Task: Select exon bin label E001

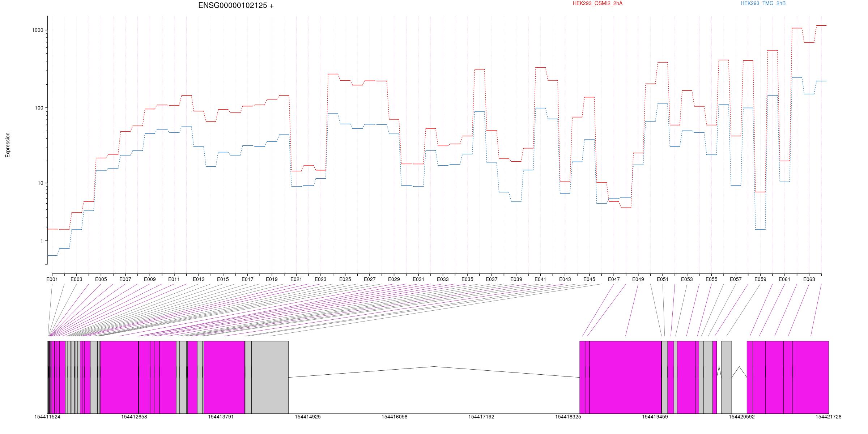Action: tap(52, 279)
